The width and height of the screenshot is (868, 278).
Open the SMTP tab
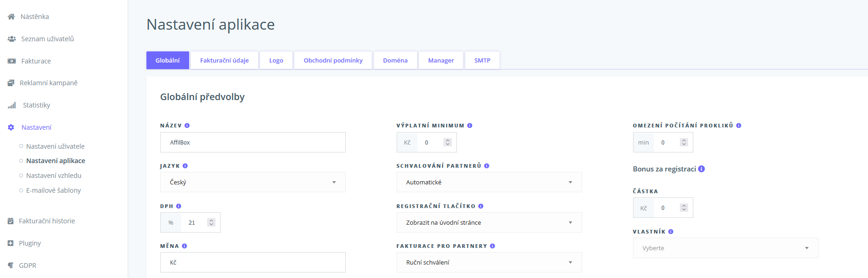(482, 60)
